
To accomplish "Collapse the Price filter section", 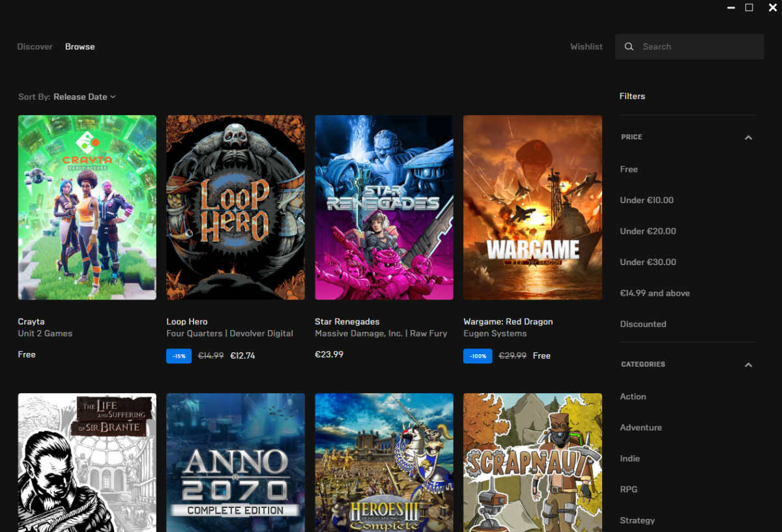I will tap(748, 137).
